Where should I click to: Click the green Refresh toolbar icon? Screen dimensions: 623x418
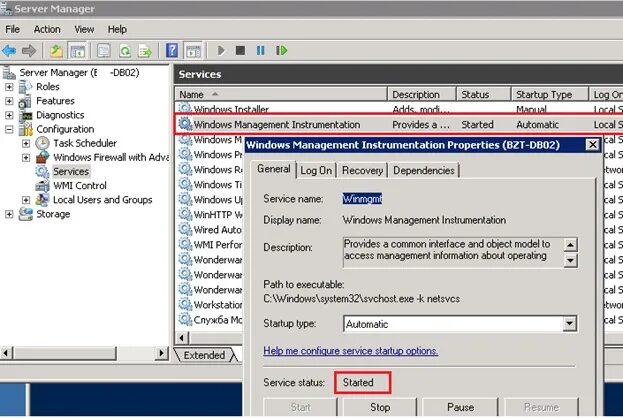click(125, 51)
